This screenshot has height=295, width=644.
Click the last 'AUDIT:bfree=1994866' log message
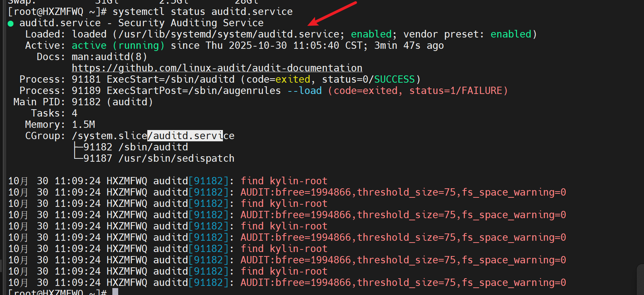coord(403,283)
